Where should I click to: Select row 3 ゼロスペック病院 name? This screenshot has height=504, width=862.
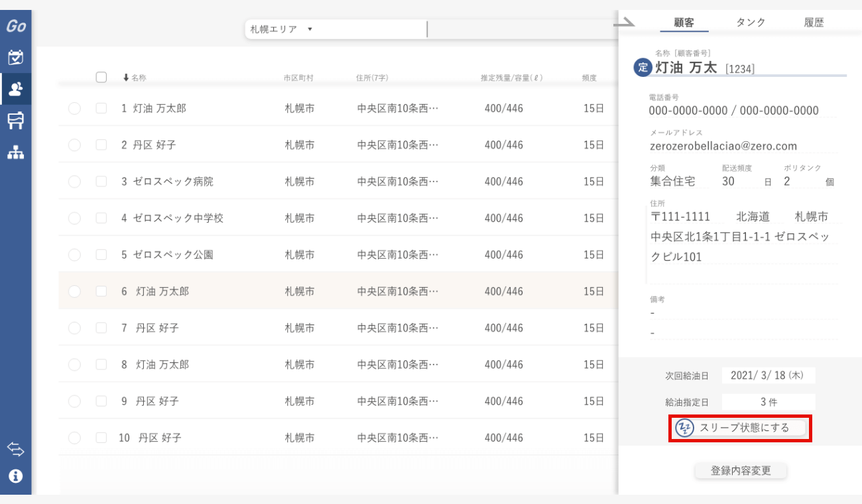(173, 181)
